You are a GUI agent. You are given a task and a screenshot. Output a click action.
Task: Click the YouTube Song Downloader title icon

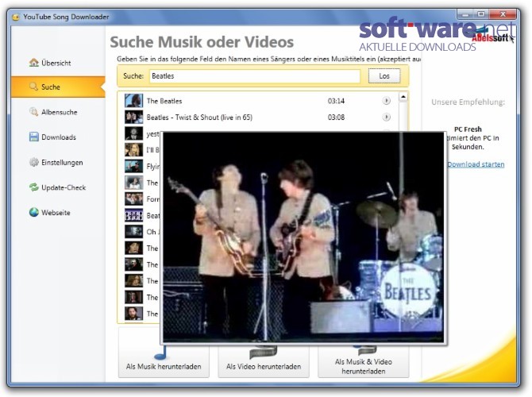click(16, 17)
